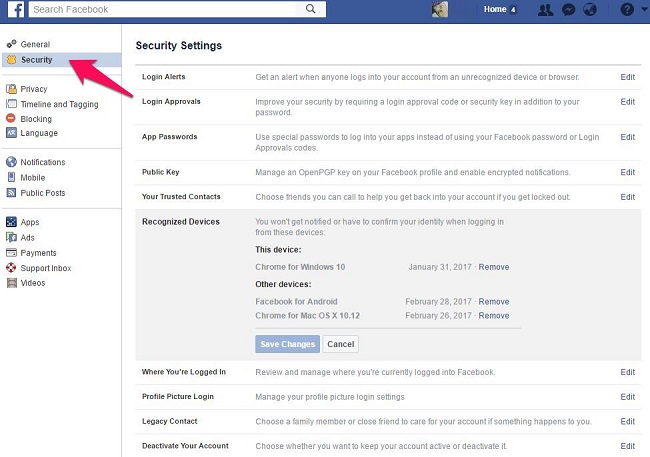Open Privacy settings section
This screenshot has height=457, width=650.
34,89
